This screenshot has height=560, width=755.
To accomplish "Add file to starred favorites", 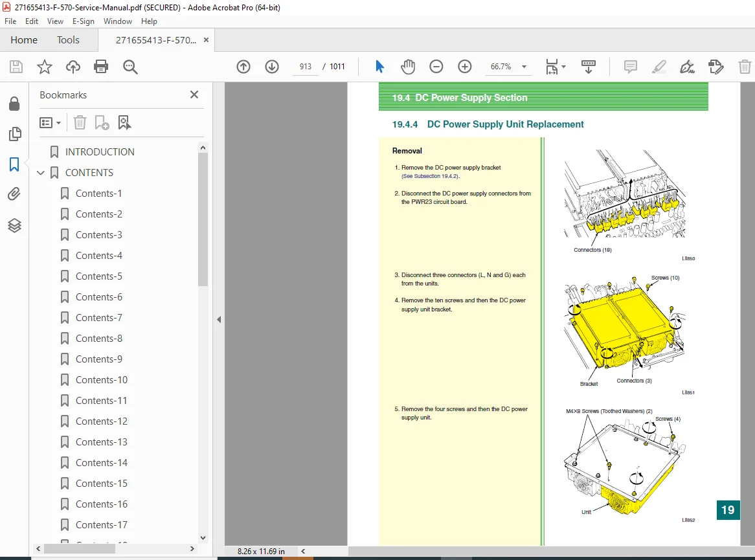I will (44, 67).
